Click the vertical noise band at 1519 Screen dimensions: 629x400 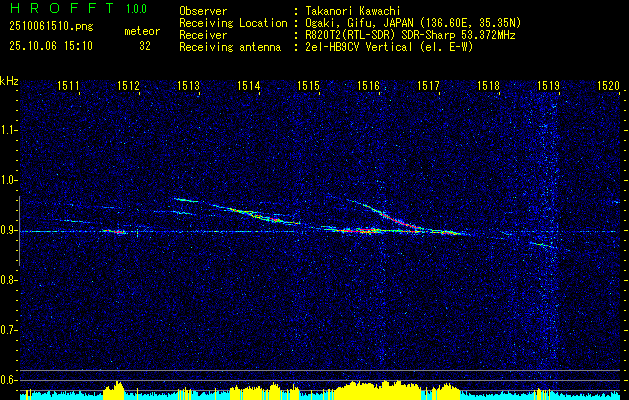pyautogui.click(x=549, y=229)
